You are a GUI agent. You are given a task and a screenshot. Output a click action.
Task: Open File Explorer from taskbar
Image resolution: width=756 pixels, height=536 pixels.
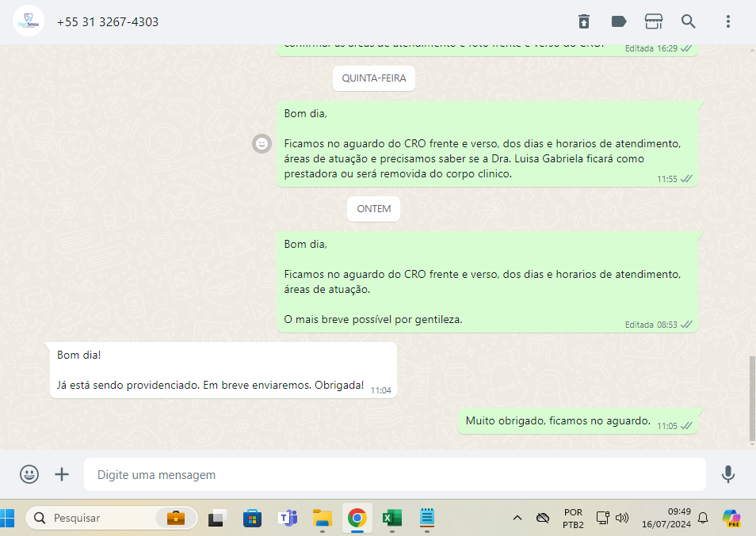point(322,518)
